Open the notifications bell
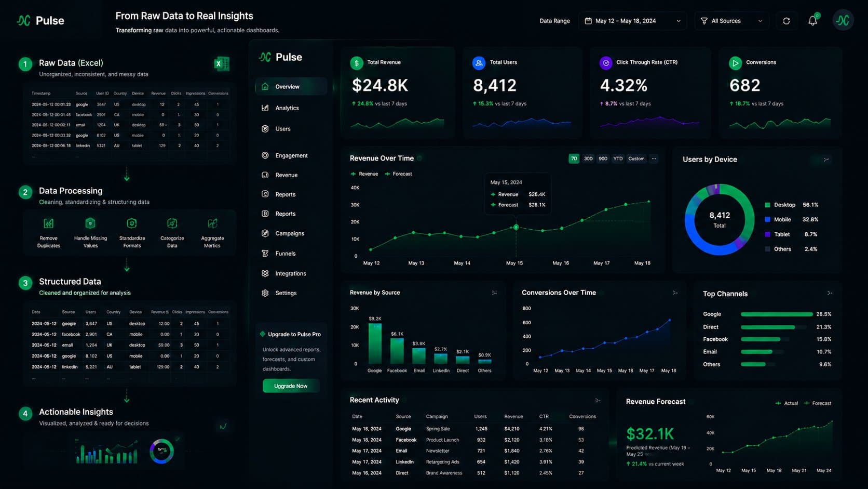Screen dimensions: 868x489 pyautogui.click(x=813, y=21)
